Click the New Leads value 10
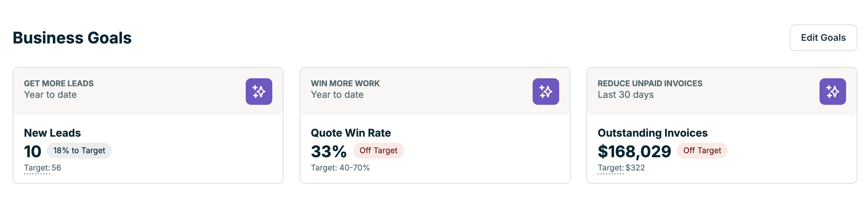The image size is (868, 203). [33, 152]
